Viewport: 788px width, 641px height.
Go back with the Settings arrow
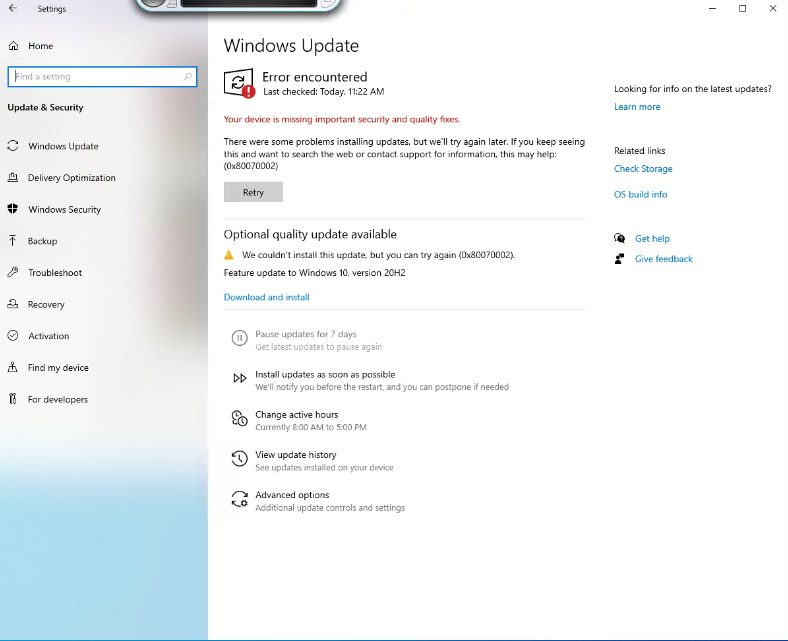coord(13,9)
